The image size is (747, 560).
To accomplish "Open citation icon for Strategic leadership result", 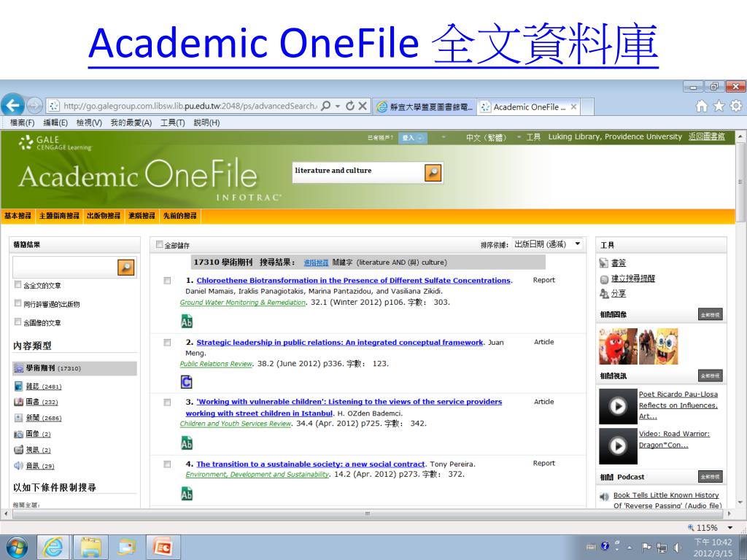I will (x=187, y=382).
